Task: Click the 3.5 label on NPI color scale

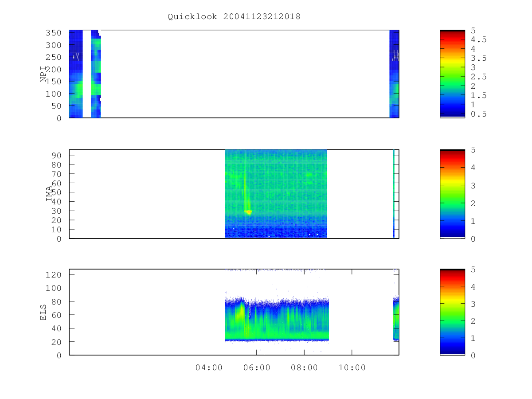Action: click(478, 58)
